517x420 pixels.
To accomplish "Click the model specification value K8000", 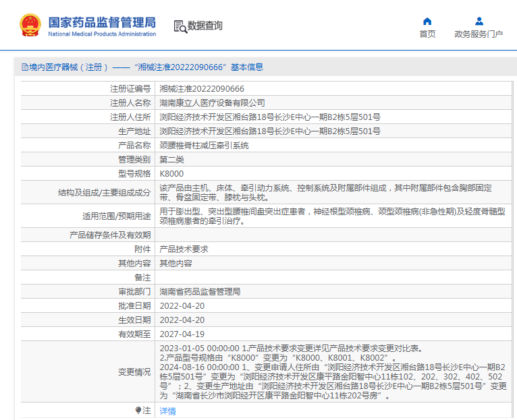I will [171, 173].
